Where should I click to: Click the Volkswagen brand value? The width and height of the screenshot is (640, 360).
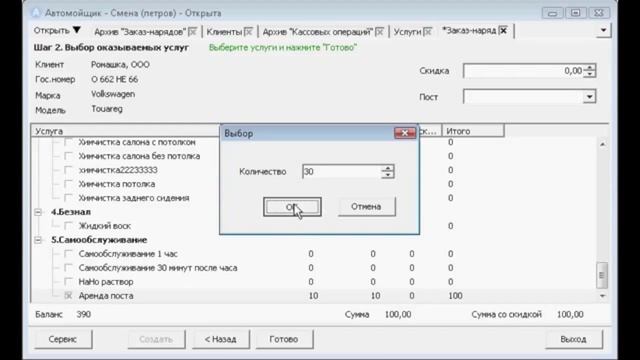tap(113, 94)
